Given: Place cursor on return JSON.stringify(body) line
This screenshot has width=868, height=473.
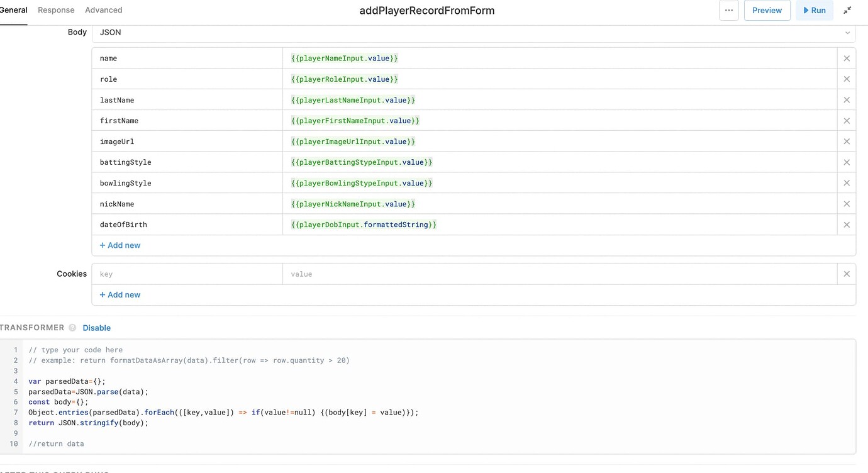Looking at the screenshot, I should point(88,423).
